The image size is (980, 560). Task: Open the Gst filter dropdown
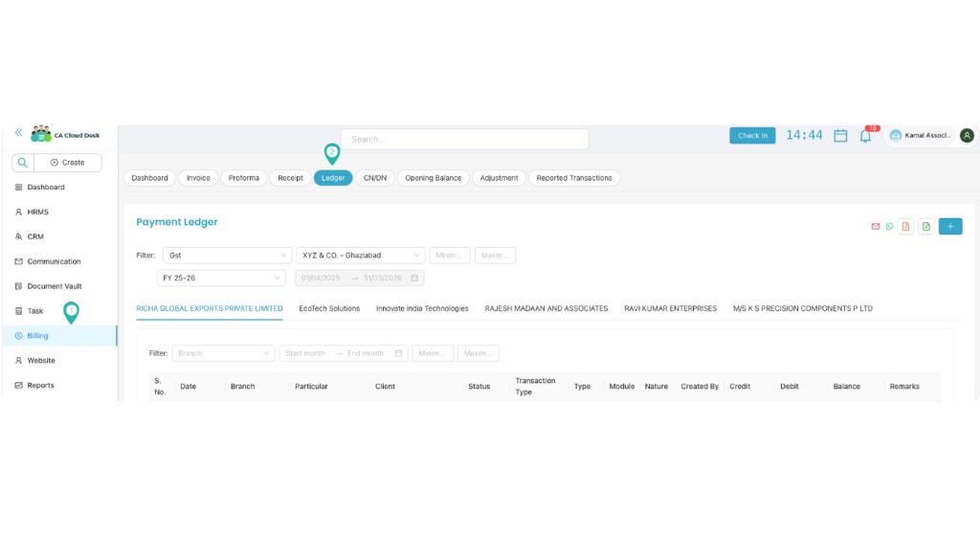tap(227, 255)
